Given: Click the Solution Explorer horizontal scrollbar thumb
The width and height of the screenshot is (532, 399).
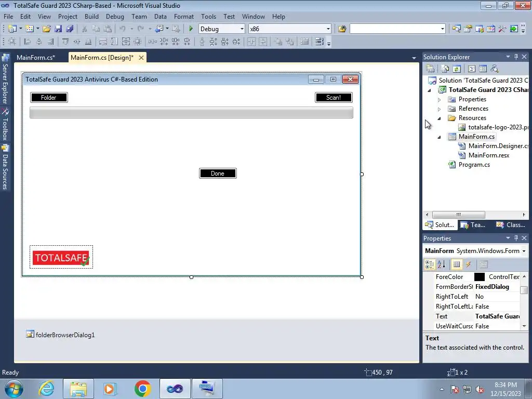Looking at the screenshot, I should point(458,215).
